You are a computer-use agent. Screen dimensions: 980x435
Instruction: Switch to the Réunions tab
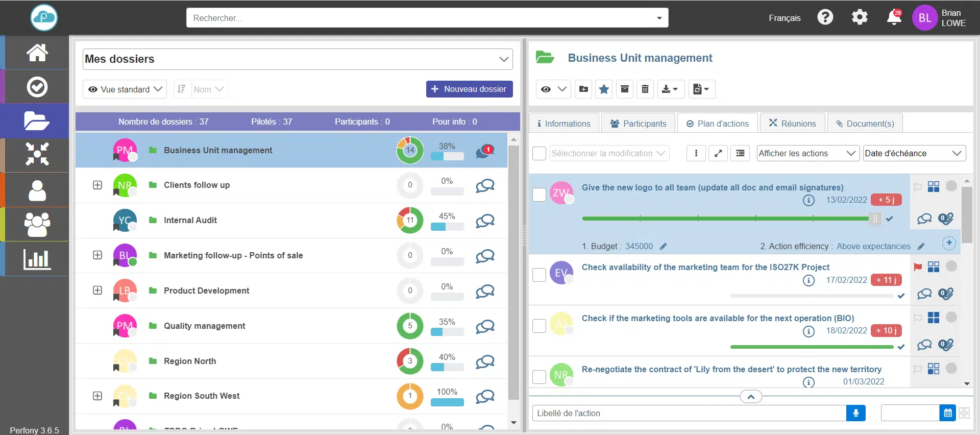pyautogui.click(x=792, y=124)
